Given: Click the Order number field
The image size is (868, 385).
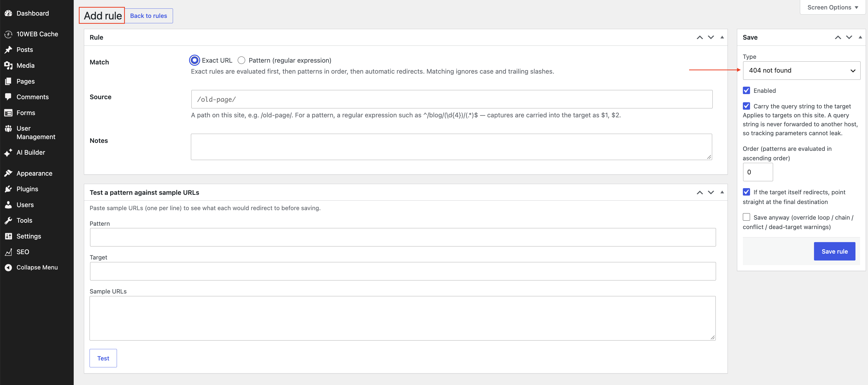Looking at the screenshot, I should tap(757, 172).
